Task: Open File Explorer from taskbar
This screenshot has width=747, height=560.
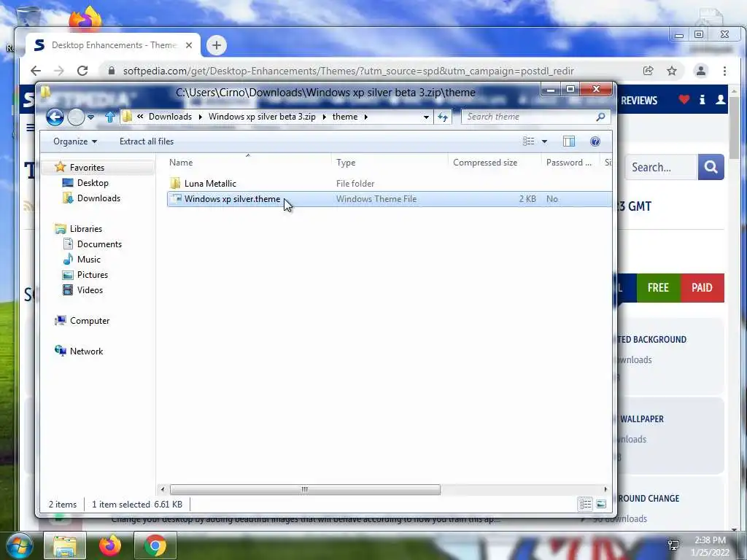Action: [65, 545]
